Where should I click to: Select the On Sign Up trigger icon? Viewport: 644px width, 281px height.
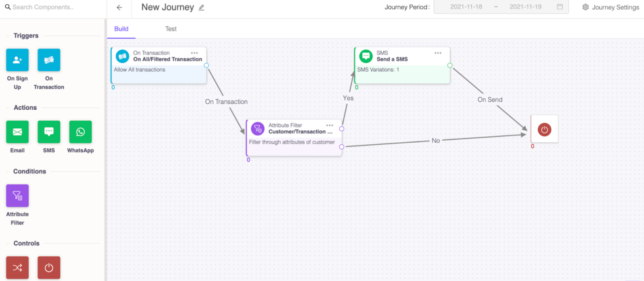17,60
